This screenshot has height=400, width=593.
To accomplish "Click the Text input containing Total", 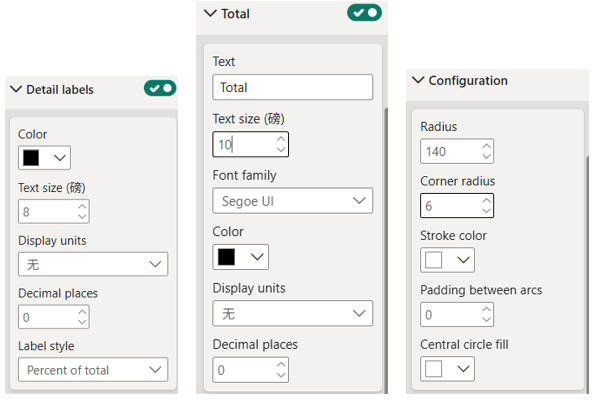I will [x=293, y=87].
